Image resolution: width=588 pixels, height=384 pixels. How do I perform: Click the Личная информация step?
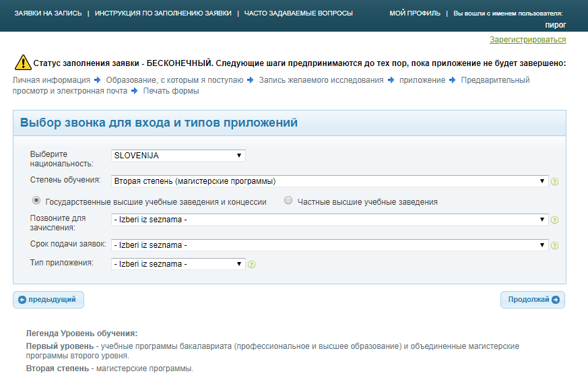click(x=51, y=80)
